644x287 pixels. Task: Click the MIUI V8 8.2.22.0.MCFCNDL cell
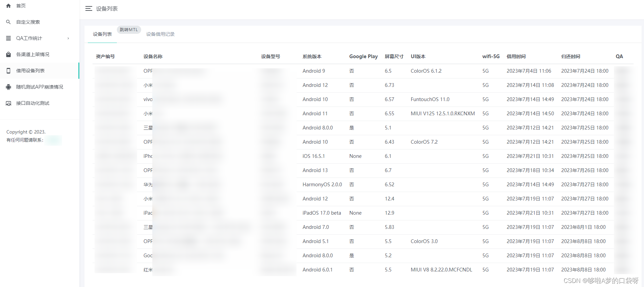(441, 270)
